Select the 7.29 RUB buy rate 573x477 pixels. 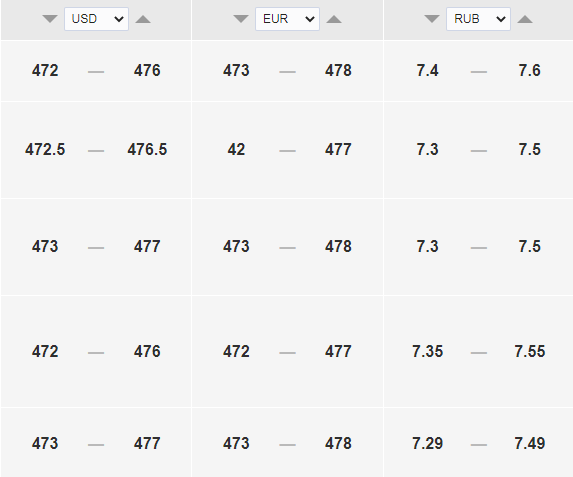[x=428, y=444]
